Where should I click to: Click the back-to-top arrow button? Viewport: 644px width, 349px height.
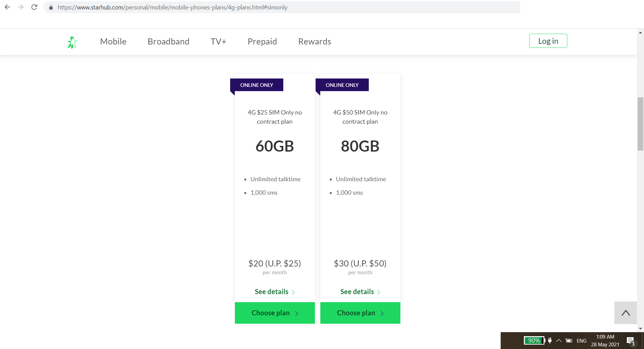point(625,313)
